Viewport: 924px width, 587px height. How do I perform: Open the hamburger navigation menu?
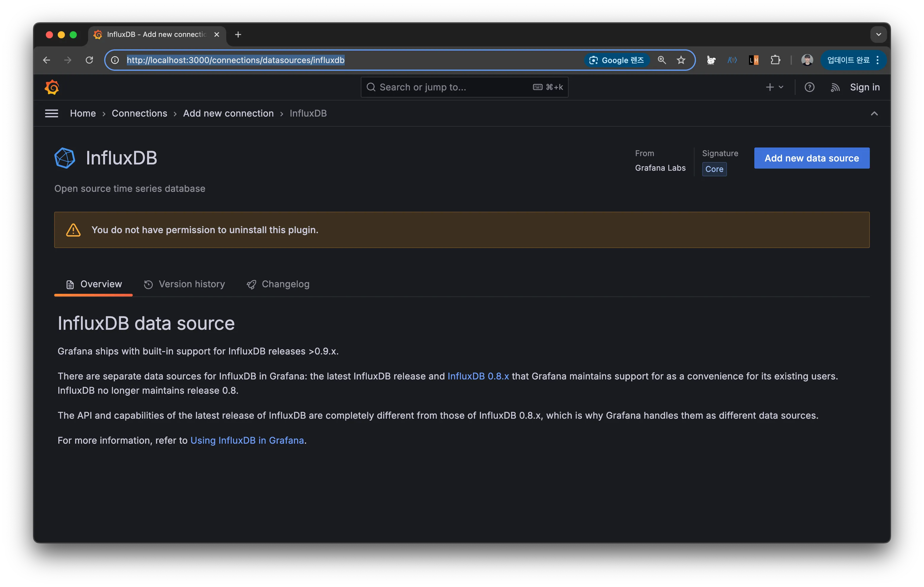(51, 114)
